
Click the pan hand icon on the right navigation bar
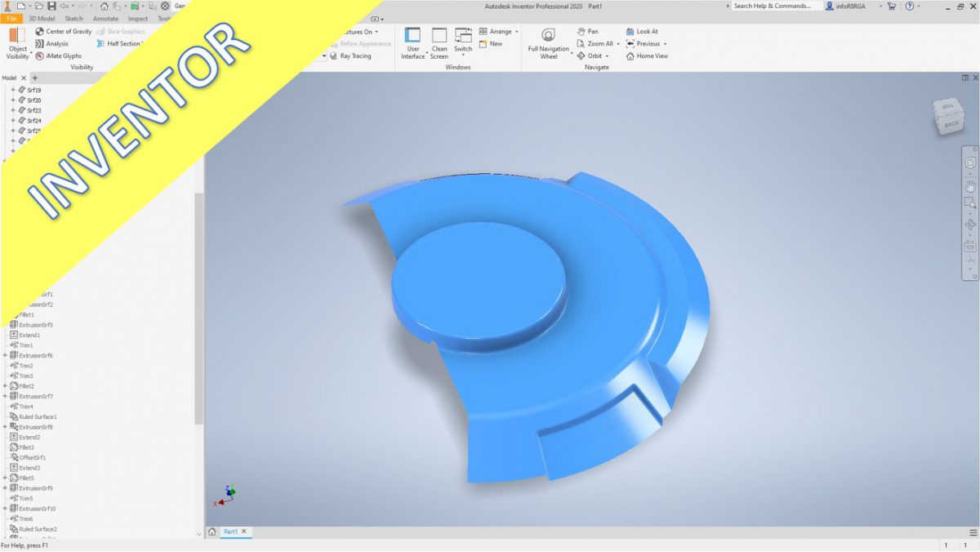(970, 186)
